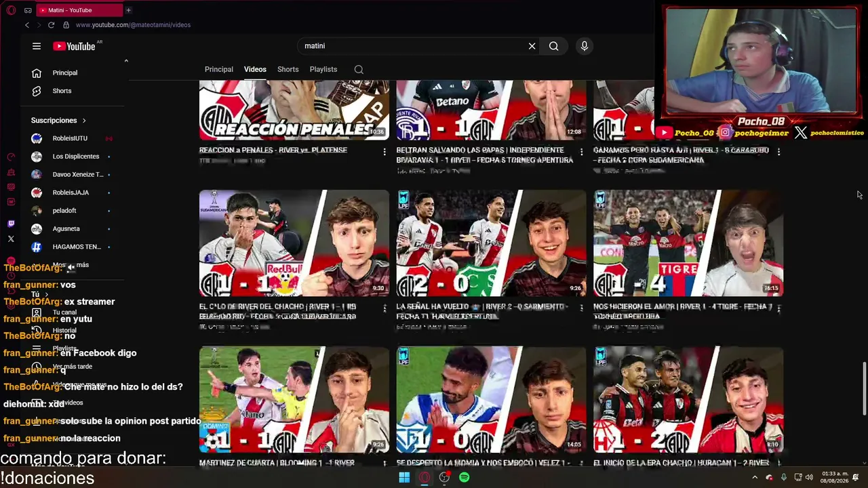Open the RobleisIUTU channel avatar
868x488 pixels.
tap(37, 138)
